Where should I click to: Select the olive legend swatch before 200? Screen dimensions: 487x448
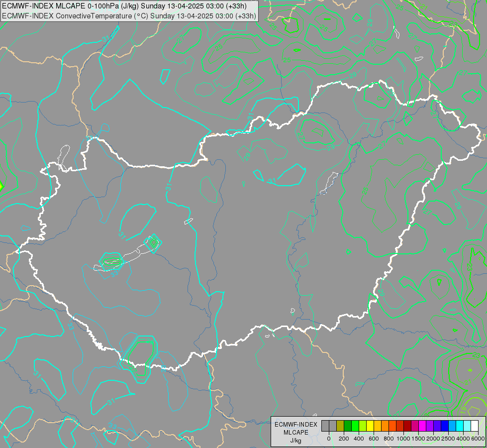coord(340,426)
